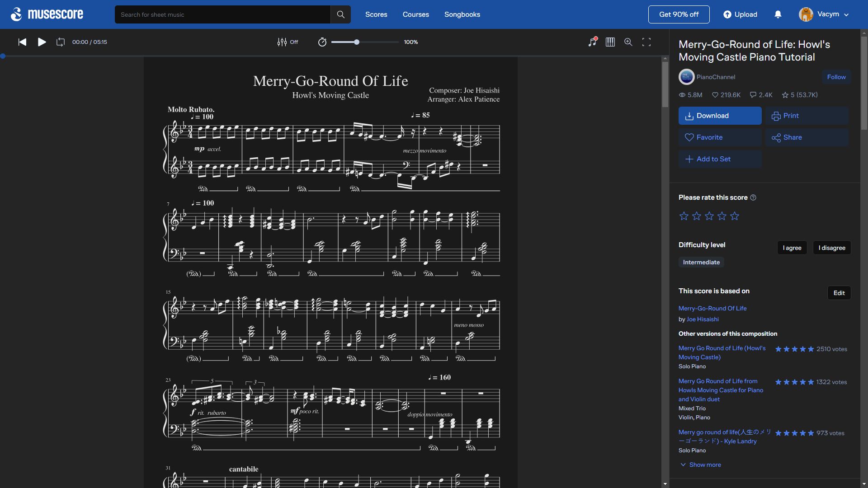Viewport: 868px width, 488px height.
Task: Click the 973 votes text
Action: (830, 433)
